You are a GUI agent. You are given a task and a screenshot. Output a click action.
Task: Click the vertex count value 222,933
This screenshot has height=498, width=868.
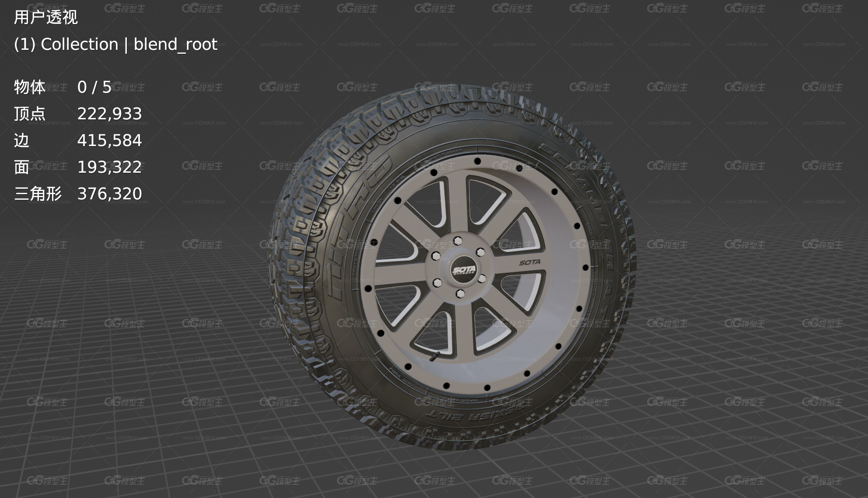point(109,114)
